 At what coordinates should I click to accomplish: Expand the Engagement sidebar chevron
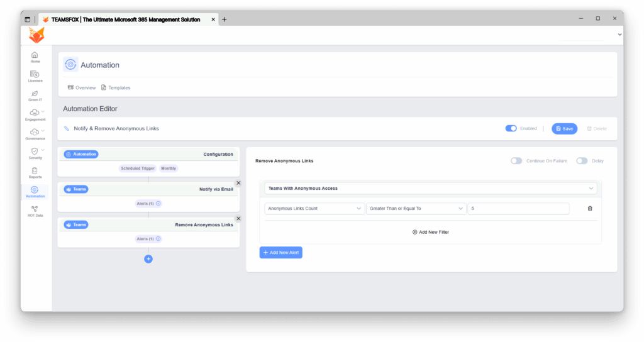tap(43, 112)
